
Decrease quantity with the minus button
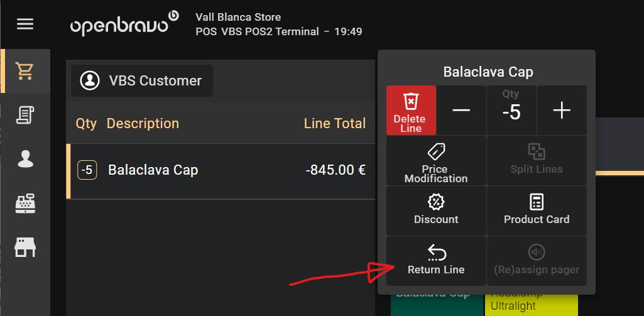(x=461, y=111)
